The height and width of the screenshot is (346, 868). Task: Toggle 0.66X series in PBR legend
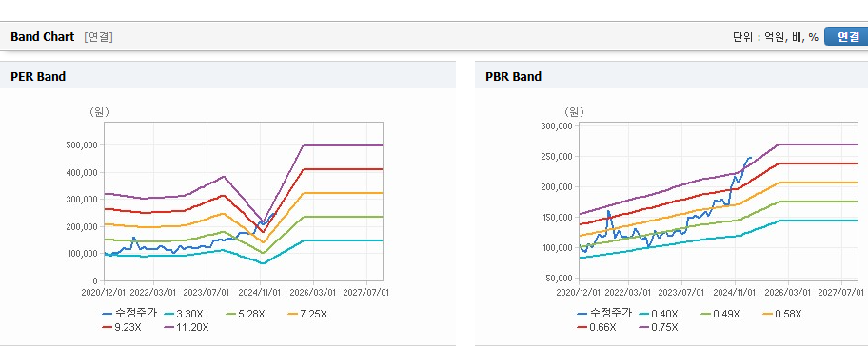(597, 327)
